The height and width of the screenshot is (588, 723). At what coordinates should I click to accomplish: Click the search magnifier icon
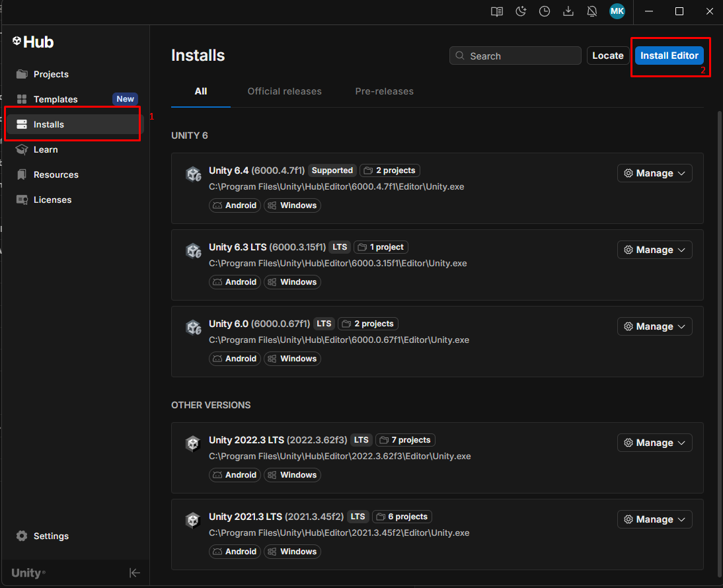coord(460,55)
